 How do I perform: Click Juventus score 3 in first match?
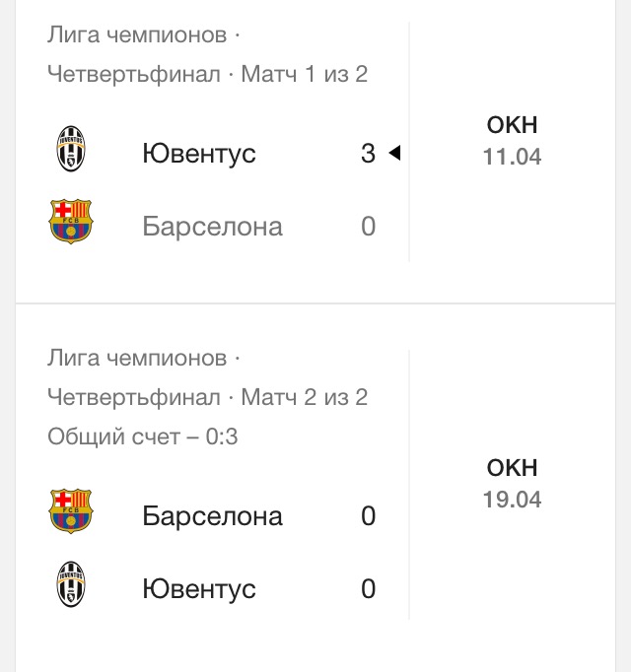368,154
